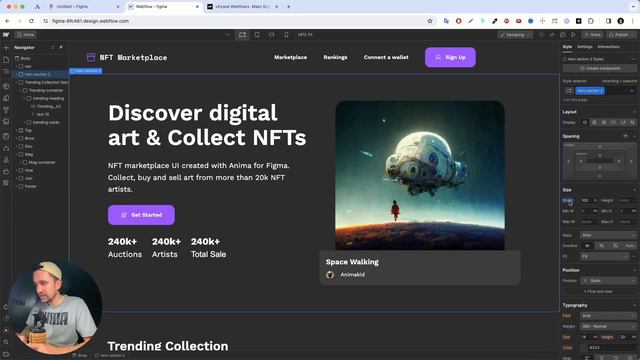Reload the browser page
The width and height of the screenshot is (640, 360).
pos(31,21)
